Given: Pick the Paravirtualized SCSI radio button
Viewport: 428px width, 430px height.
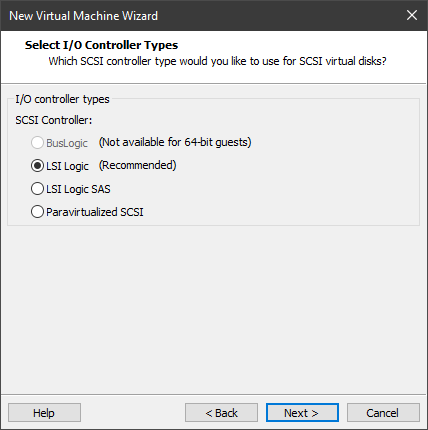Looking at the screenshot, I should pyautogui.click(x=37, y=212).
